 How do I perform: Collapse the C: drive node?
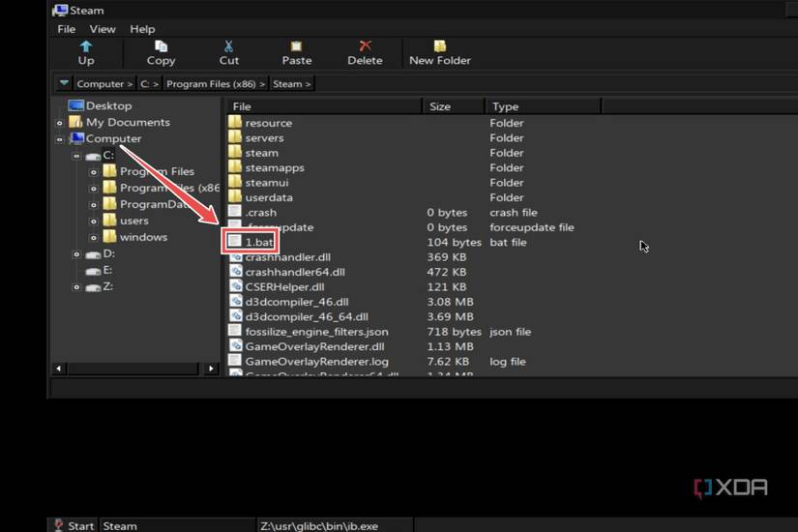click(x=76, y=156)
